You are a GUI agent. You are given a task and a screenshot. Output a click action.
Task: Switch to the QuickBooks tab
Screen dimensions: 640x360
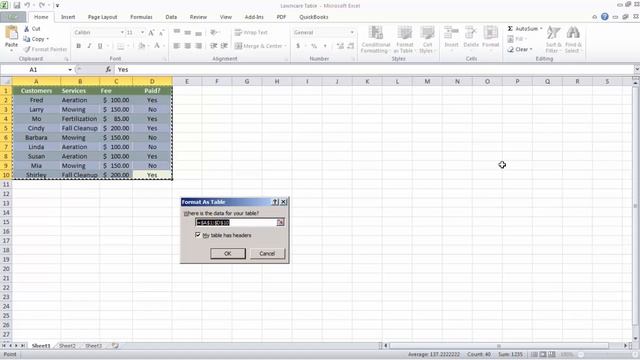tap(313, 17)
